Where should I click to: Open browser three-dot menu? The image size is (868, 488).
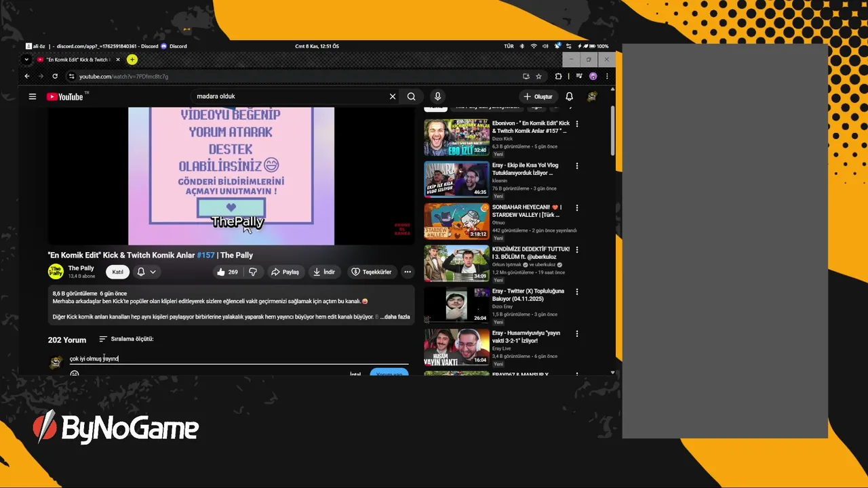pos(607,76)
